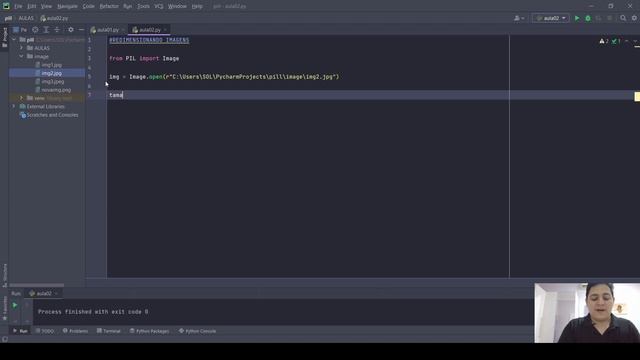The image size is (640, 360).
Task: Open the Refactor menu
Action: (x=109, y=6)
